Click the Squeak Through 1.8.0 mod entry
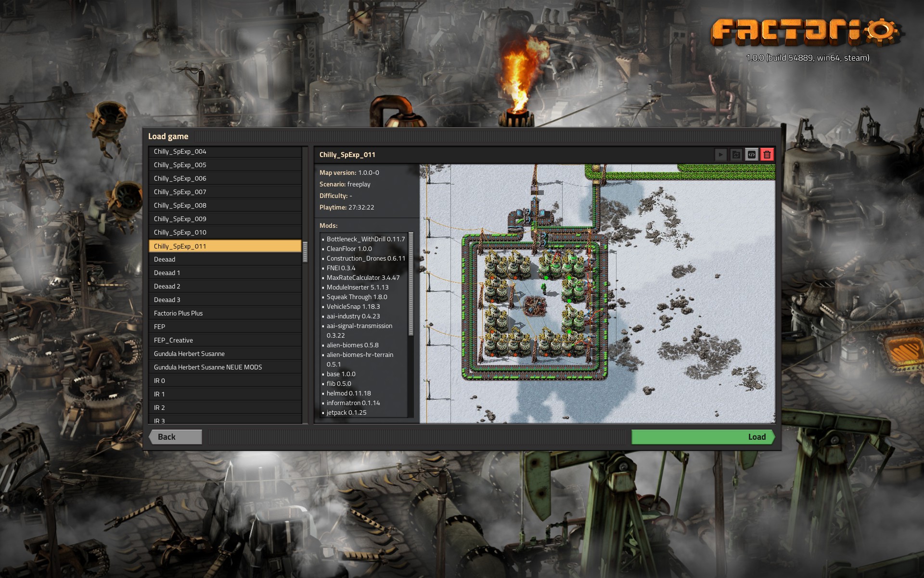 point(357,297)
